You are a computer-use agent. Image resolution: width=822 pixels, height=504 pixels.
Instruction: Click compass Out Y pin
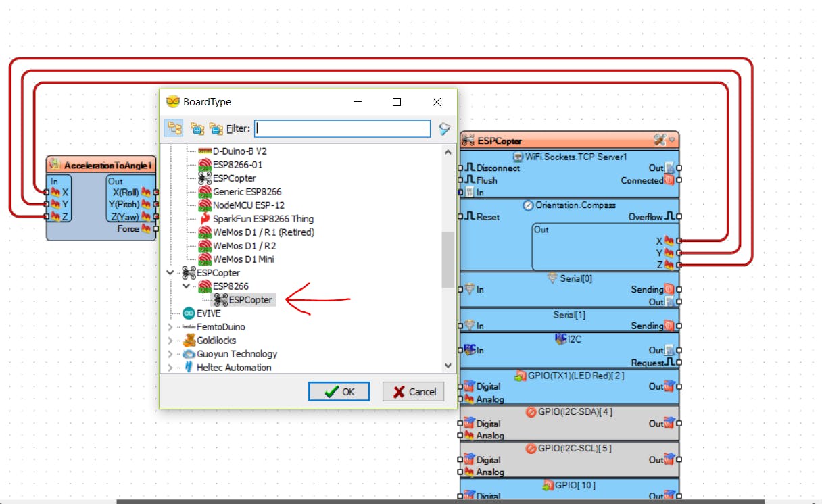pyautogui.click(x=679, y=253)
